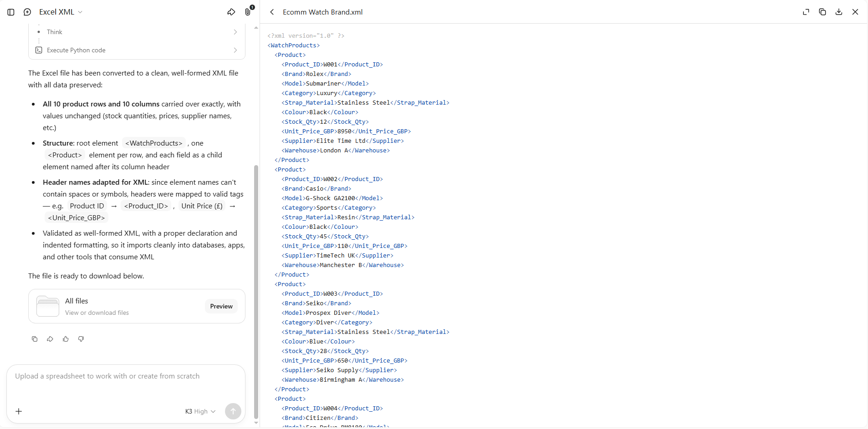Click the Birmingham A warehouse line

[342, 380]
